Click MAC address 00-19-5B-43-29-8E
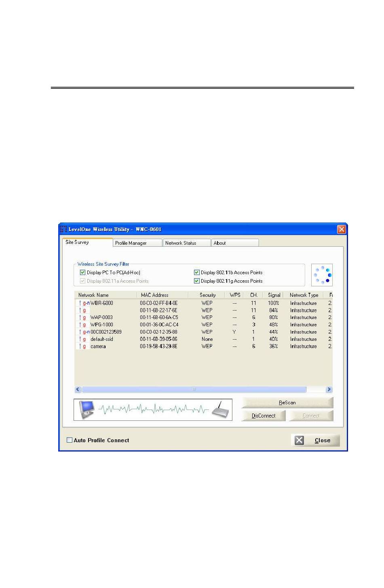The height and width of the screenshot is (588, 384). click(x=158, y=346)
